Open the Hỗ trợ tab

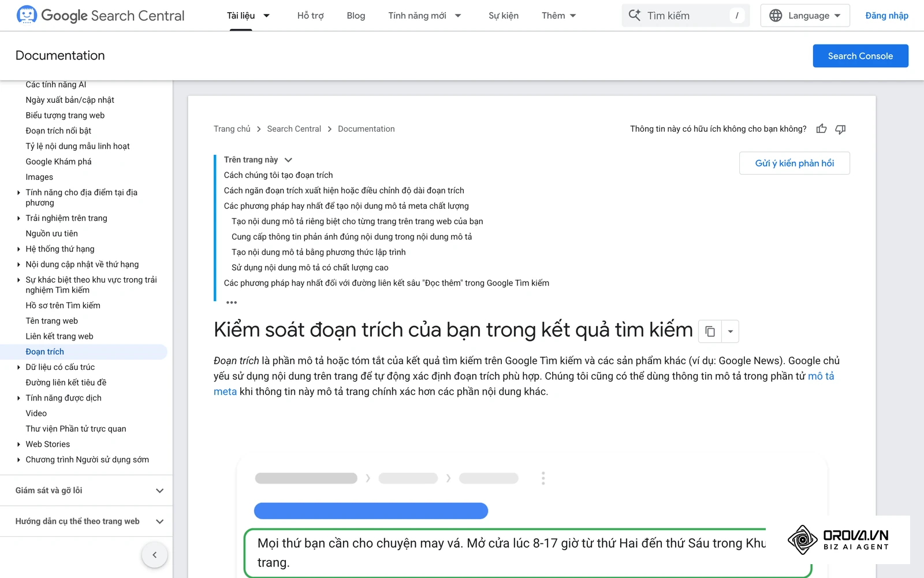(x=310, y=16)
